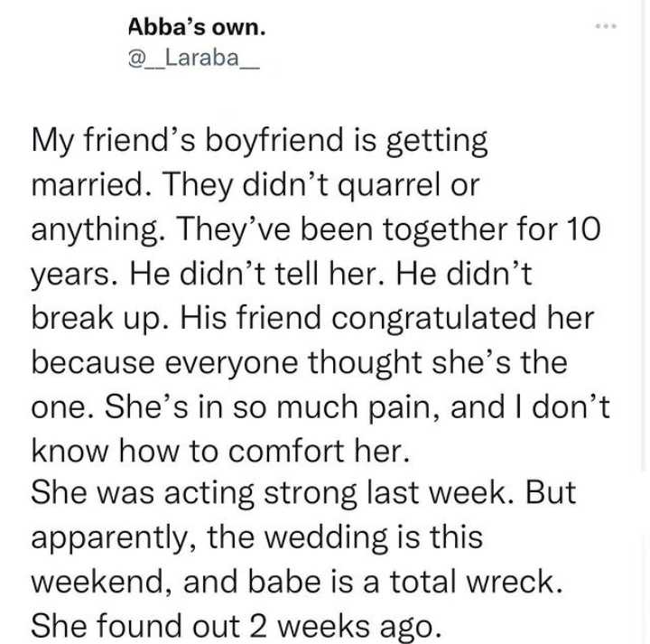
Task: Click the line "My friend's boyfriend is getting"
Action: click(260, 142)
